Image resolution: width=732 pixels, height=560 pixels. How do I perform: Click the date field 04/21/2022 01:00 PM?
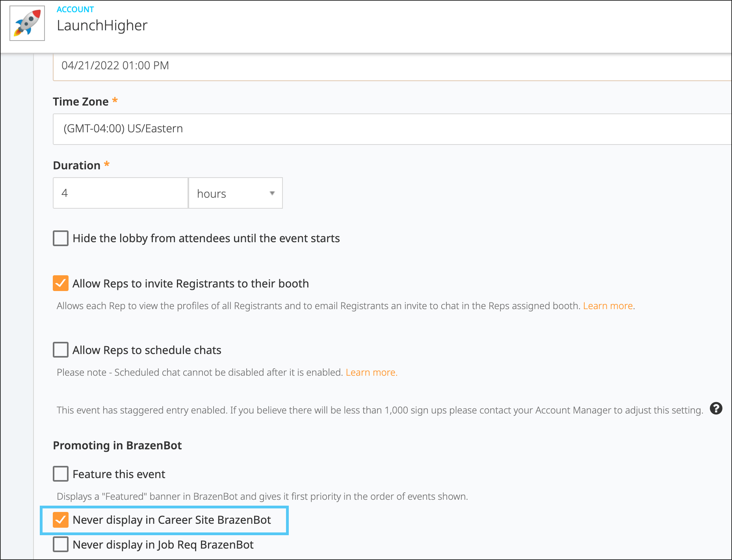tap(392, 67)
